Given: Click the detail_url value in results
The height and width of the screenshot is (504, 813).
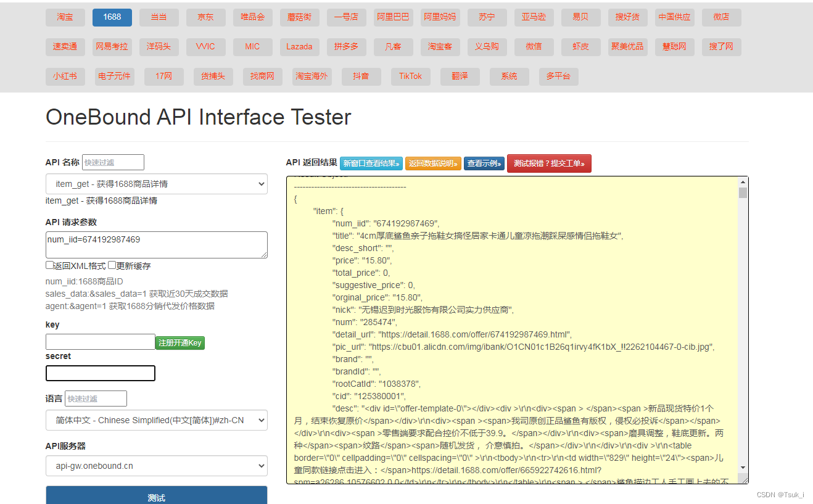Looking at the screenshot, I should [474, 334].
